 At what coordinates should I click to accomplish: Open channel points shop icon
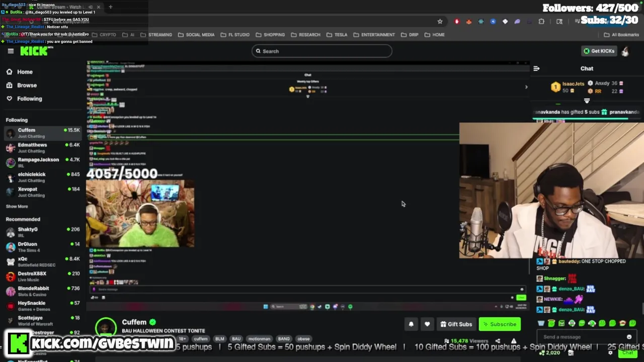[571, 353]
